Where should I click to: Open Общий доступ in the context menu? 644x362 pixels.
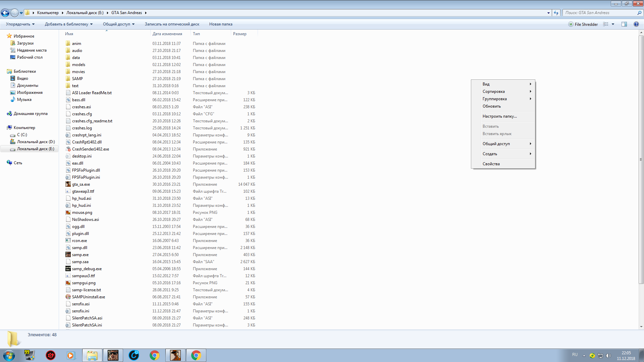[503, 144]
